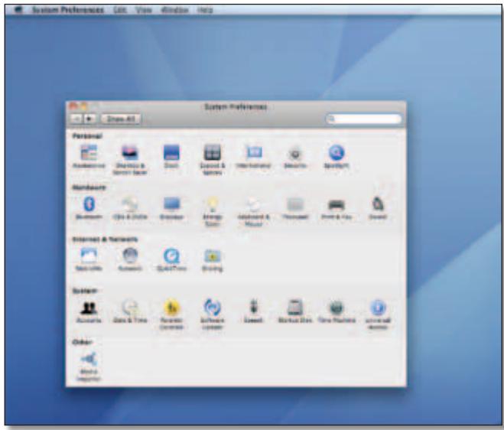The height and width of the screenshot is (430, 504).
Task: Go forward with the right arrow button
Action: pos(89,119)
